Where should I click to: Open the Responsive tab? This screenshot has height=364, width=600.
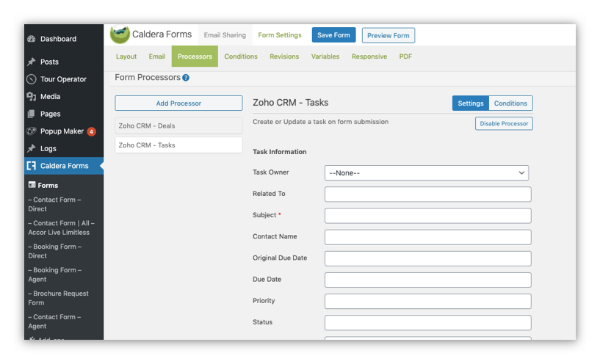(369, 57)
